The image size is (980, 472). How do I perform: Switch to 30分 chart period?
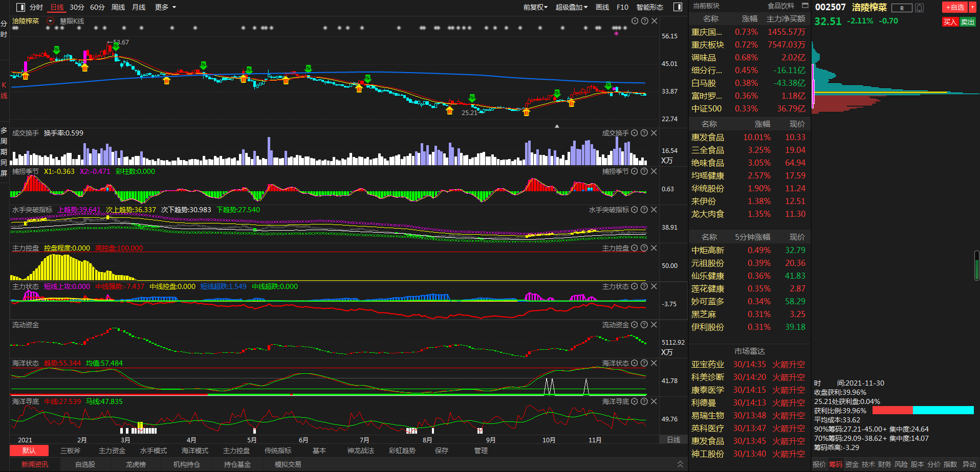pos(77,7)
